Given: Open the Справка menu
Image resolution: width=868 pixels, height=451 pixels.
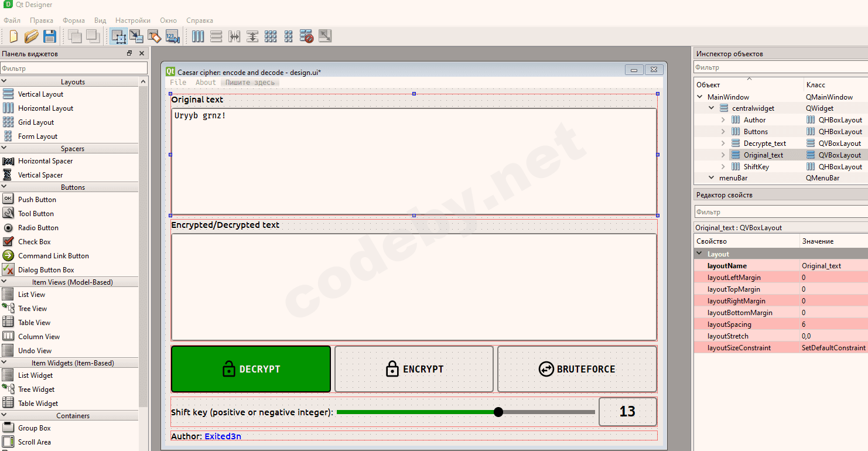Looking at the screenshot, I should tap(200, 20).
